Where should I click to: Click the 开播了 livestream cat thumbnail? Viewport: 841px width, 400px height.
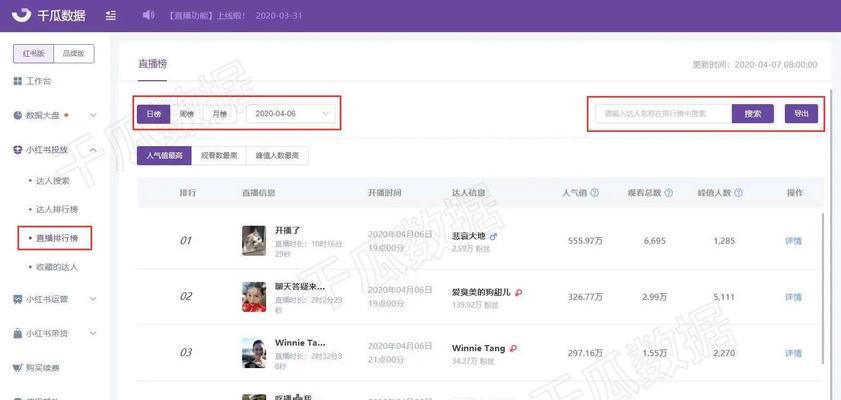pos(254,240)
